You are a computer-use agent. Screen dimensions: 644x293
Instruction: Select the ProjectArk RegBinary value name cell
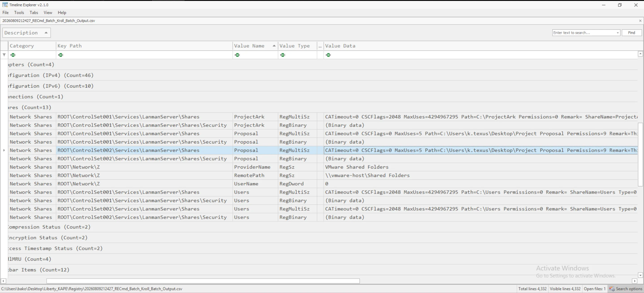click(255, 125)
